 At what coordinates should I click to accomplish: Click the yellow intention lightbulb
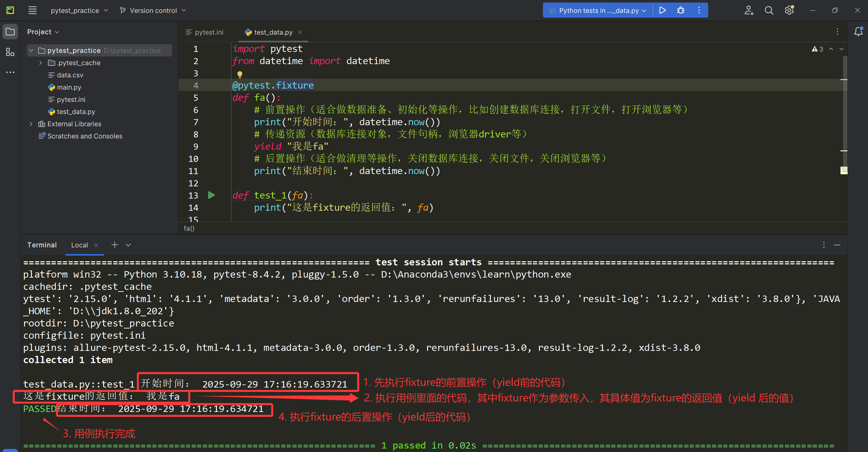240,74
